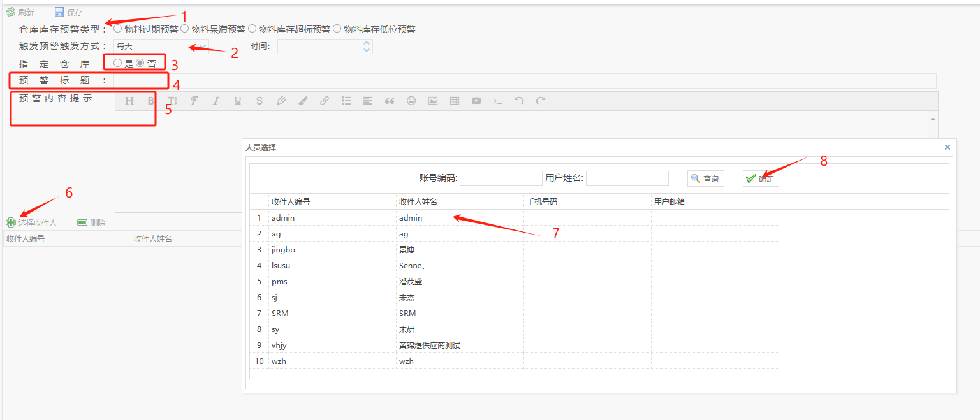The width and height of the screenshot is (980, 420).
Task: Toggle italic formatting in the editor
Action: click(x=216, y=101)
